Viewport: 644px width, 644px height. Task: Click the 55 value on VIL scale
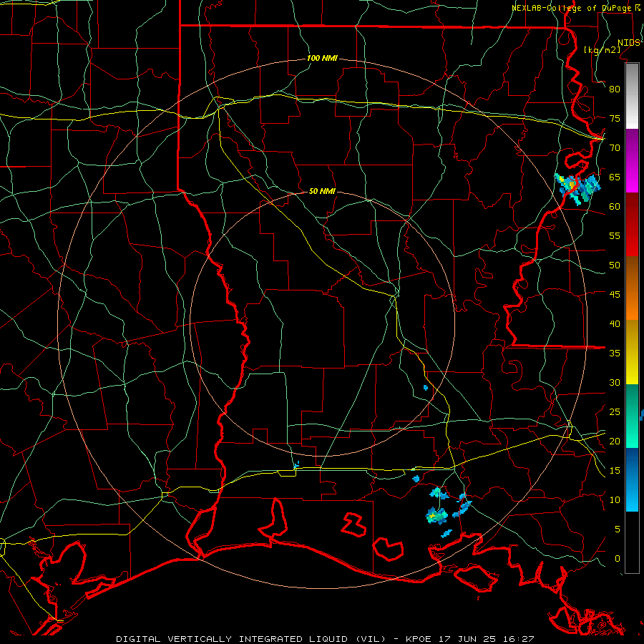click(615, 235)
